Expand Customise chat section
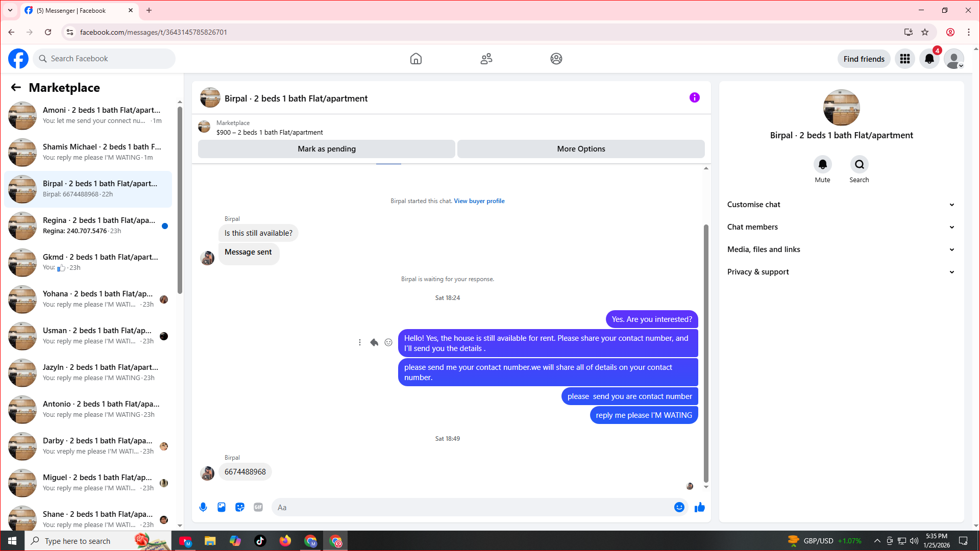The width and height of the screenshot is (980, 551). (841, 205)
